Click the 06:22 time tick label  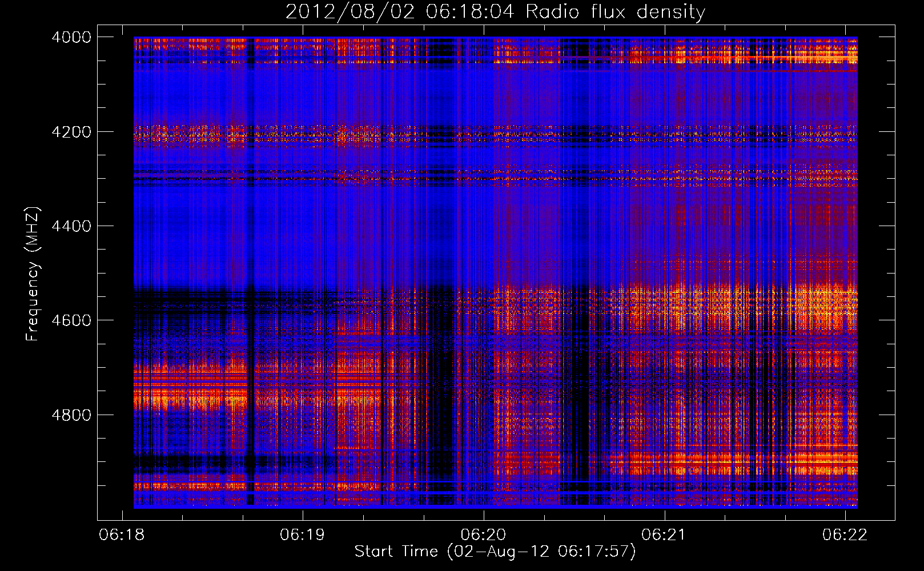pyautogui.click(x=845, y=535)
